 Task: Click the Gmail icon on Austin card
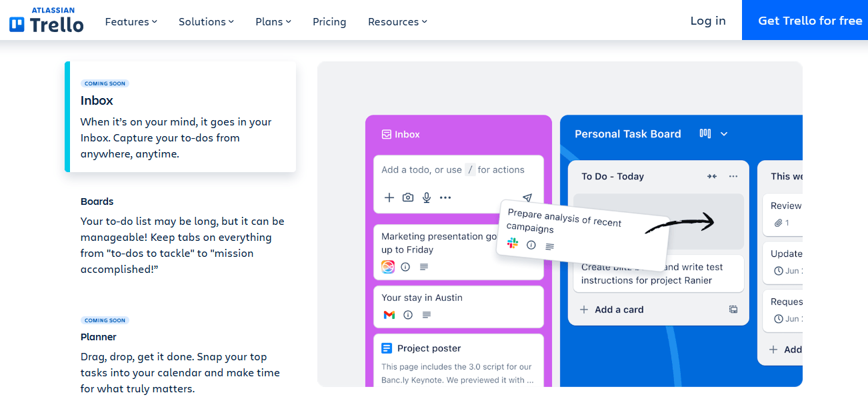[x=389, y=315]
